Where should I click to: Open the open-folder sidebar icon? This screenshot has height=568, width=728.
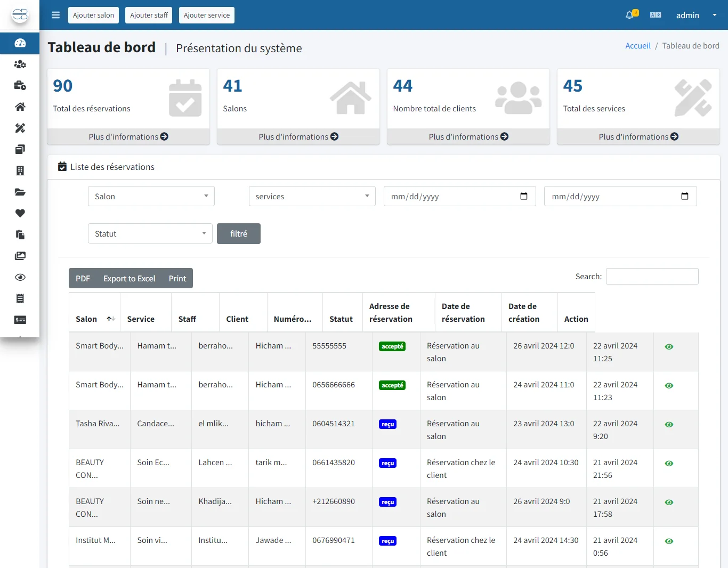(20, 192)
